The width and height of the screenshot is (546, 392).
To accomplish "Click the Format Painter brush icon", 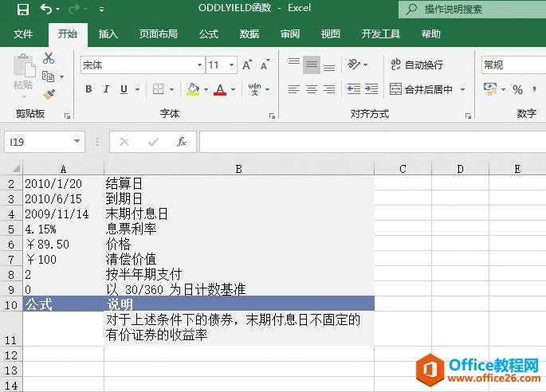I will pyautogui.click(x=49, y=94).
